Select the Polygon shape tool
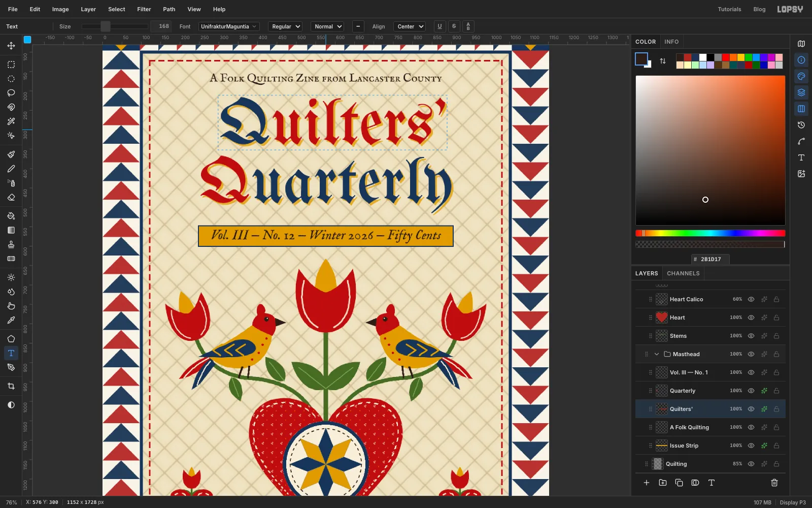This screenshot has height=508, width=812. coord(11,339)
